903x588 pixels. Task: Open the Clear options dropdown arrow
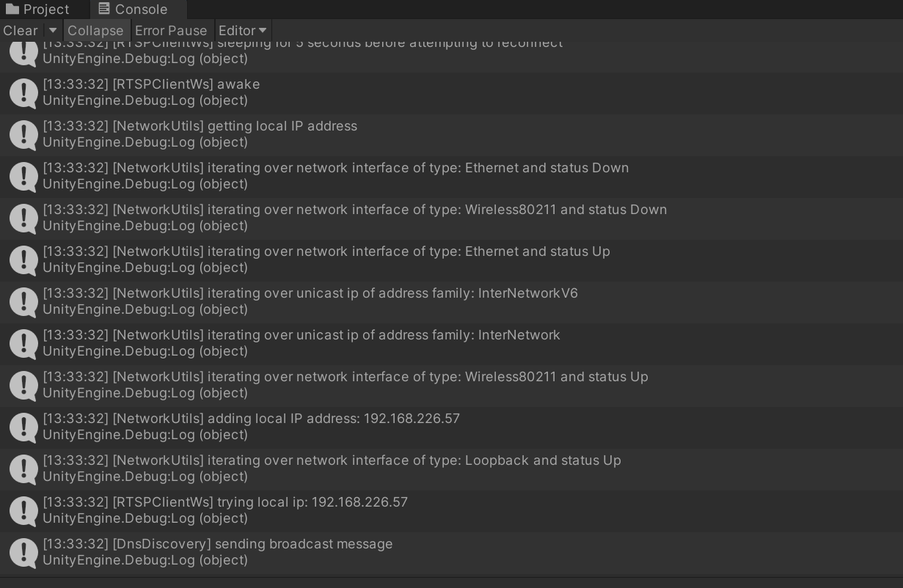pyautogui.click(x=52, y=31)
